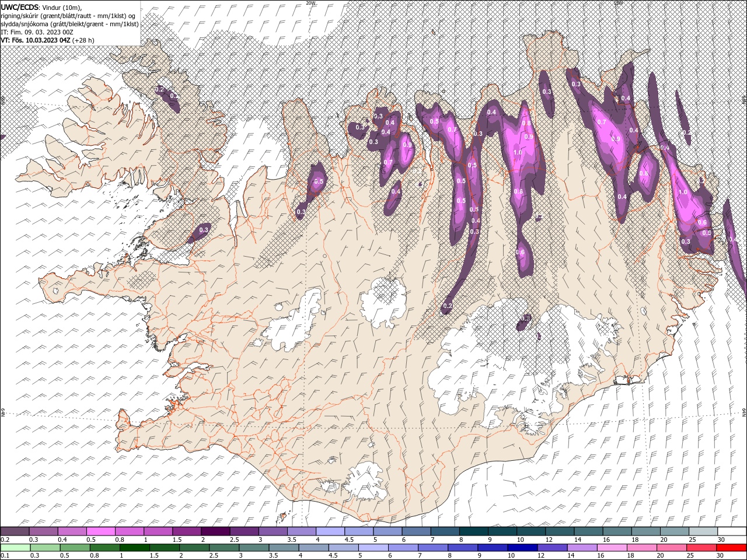Click the dark blue lower legend swatch between 10 and 12
The height and width of the screenshot is (560, 747).
(x=522, y=548)
